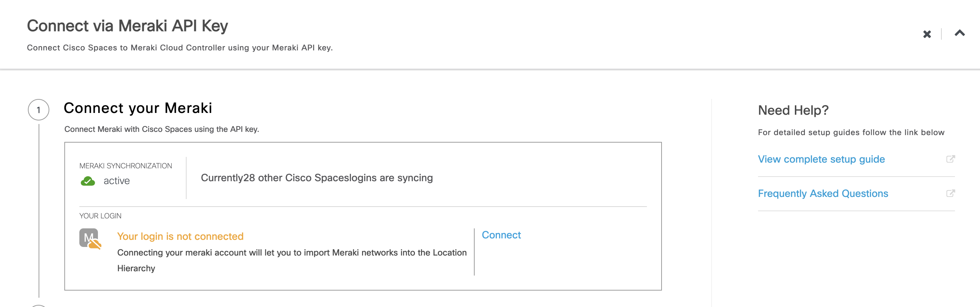
Task: Click the 'Your login is not connected' warning
Action: pos(180,236)
